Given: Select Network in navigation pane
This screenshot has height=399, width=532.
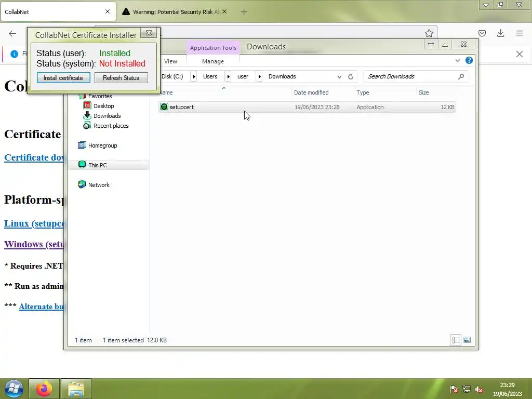Looking at the screenshot, I should point(99,184).
